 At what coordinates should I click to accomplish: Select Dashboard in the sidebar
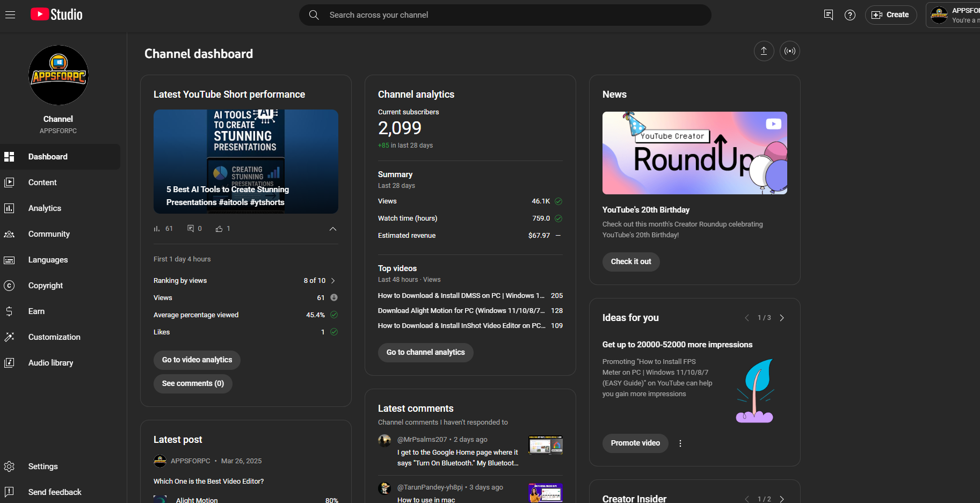pyautogui.click(x=60, y=157)
